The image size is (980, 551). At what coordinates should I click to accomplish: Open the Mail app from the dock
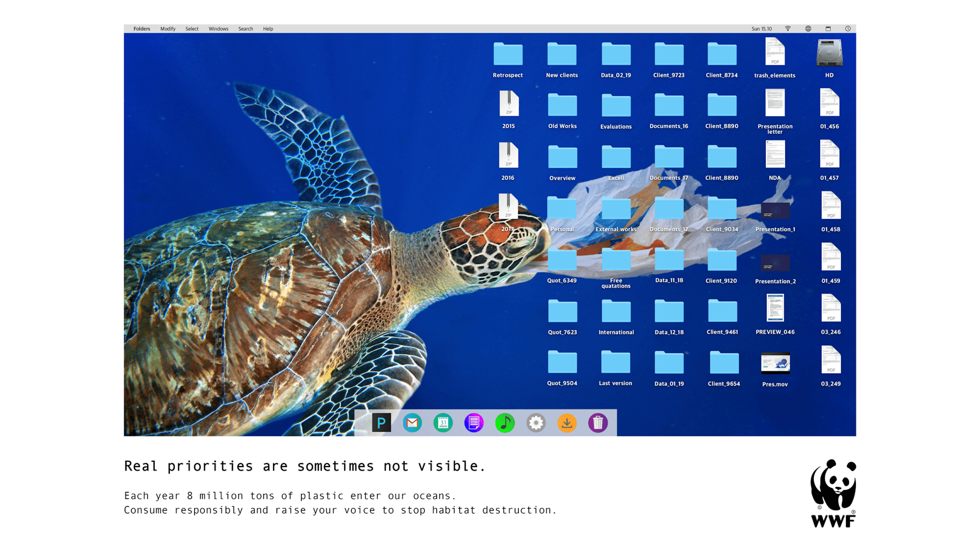click(x=412, y=422)
